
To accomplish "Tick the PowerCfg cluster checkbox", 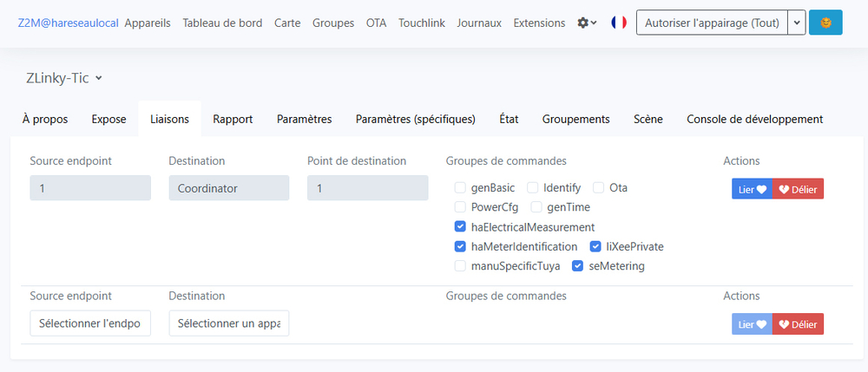I will pos(460,207).
